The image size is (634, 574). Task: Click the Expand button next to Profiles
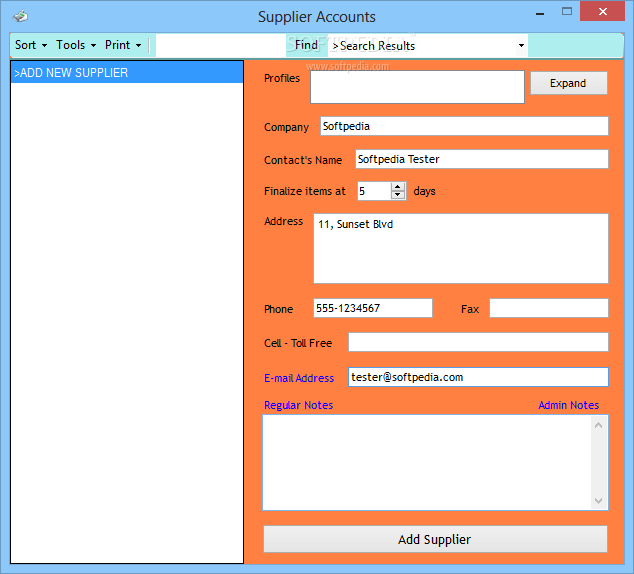(x=568, y=83)
